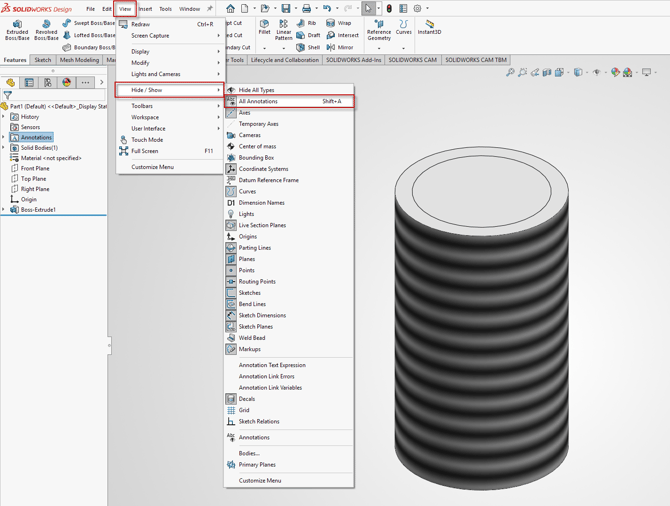Open the PropertyManager tab icon
The image size is (670, 506).
(29, 82)
